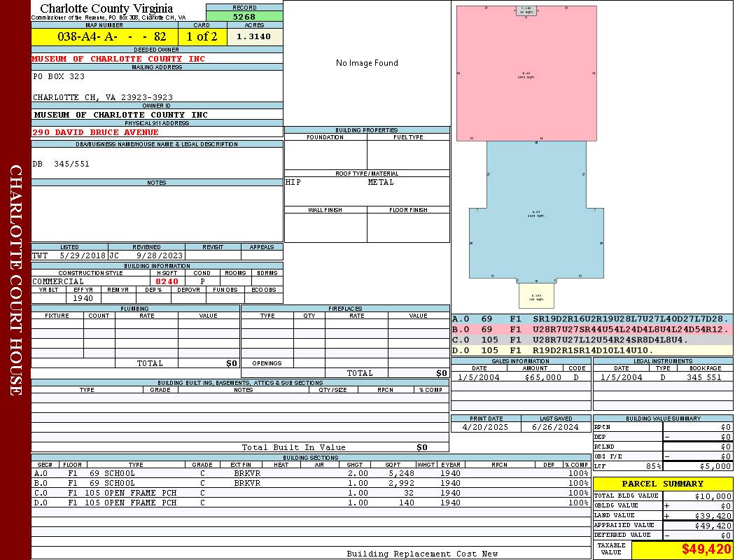Click SQFT value 2,992
Screen dimensions: 735x560
pyautogui.click(x=402, y=483)
